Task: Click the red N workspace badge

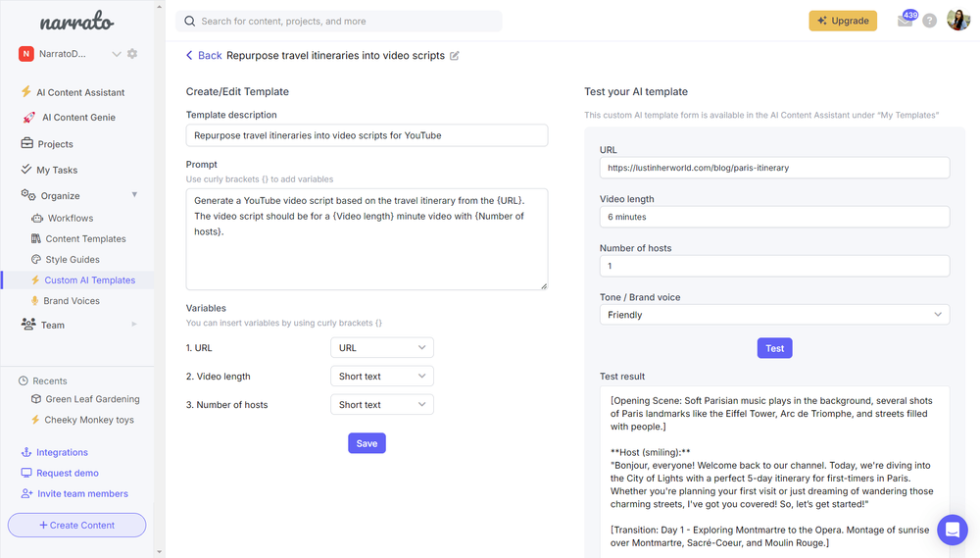Action: 25,54
